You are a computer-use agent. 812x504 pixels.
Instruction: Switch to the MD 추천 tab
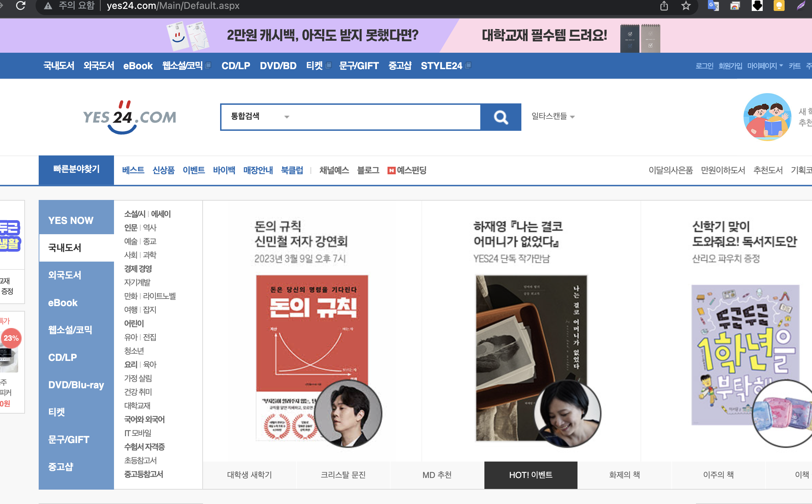coord(437,475)
